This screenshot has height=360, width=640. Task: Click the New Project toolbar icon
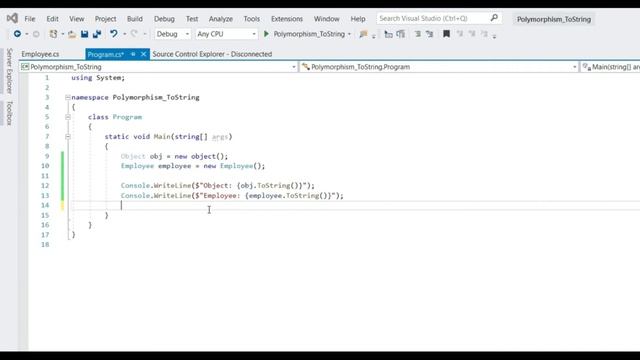(53, 34)
